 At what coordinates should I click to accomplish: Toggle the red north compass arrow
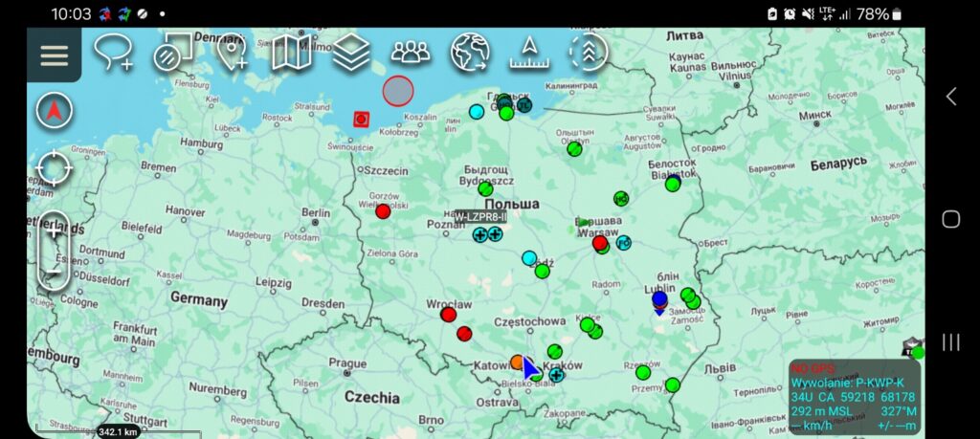pos(55,111)
